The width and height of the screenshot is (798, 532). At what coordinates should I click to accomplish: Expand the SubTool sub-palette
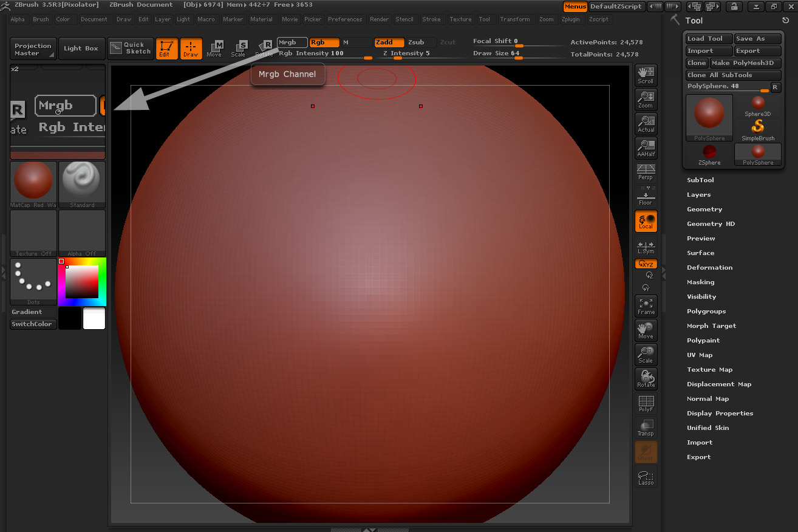pyautogui.click(x=700, y=180)
